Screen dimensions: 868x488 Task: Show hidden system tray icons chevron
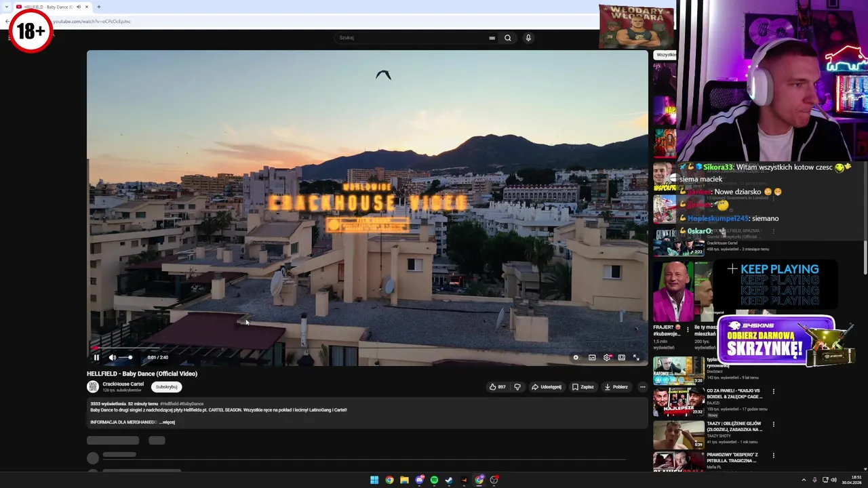pyautogui.click(x=804, y=480)
